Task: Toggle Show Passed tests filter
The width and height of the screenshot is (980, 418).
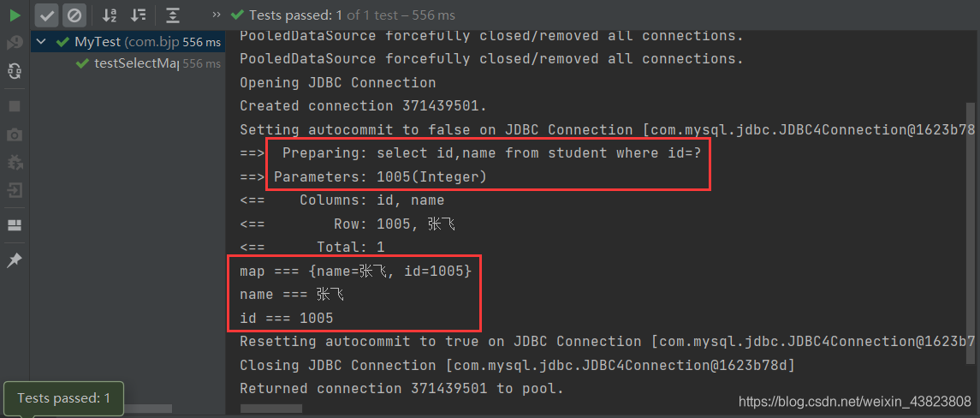Action: click(x=48, y=15)
